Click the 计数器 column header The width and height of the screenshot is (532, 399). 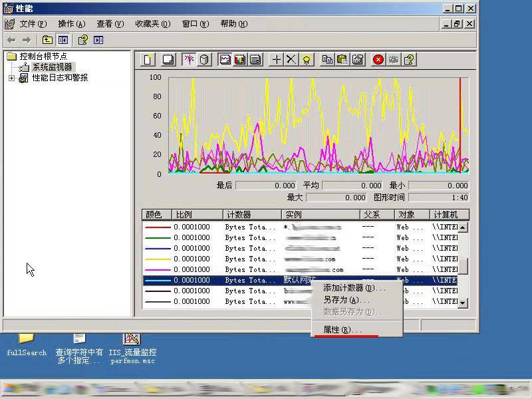tap(251, 215)
